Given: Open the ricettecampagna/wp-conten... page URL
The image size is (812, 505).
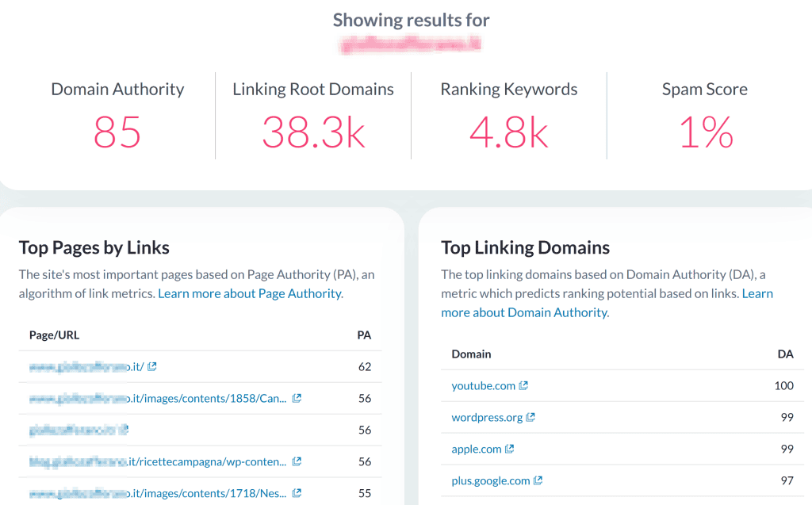Looking at the screenshot, I should [x=158, y=461].
